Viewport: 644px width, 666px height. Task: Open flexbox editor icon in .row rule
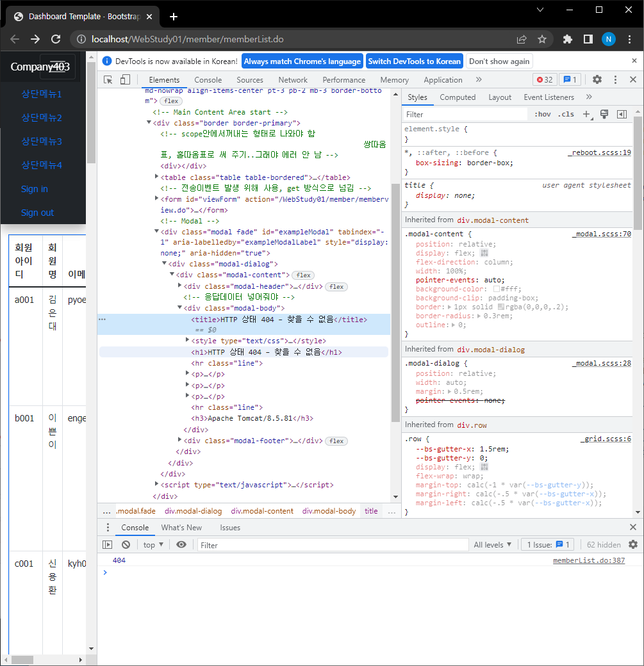point(484,467)
